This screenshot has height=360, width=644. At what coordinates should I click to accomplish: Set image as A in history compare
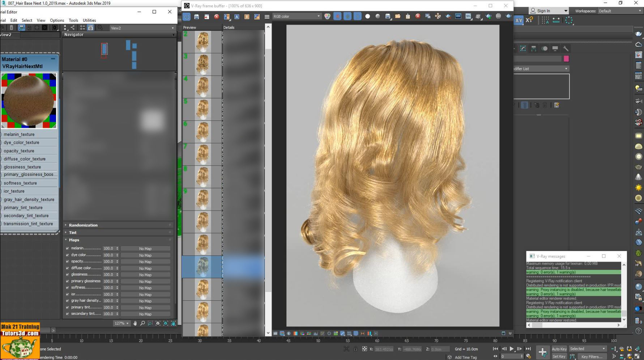pos(237,17)
